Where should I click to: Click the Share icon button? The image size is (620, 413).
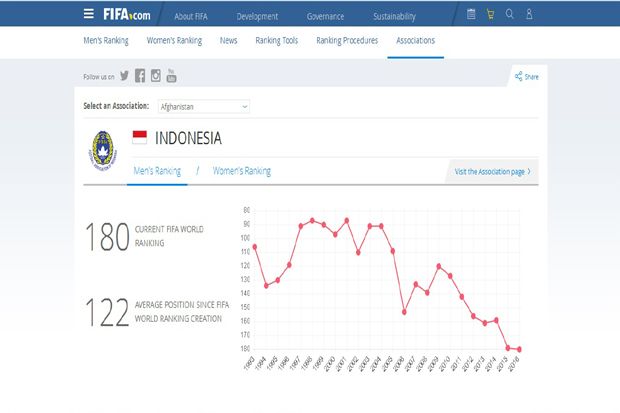tap(527, 76)
